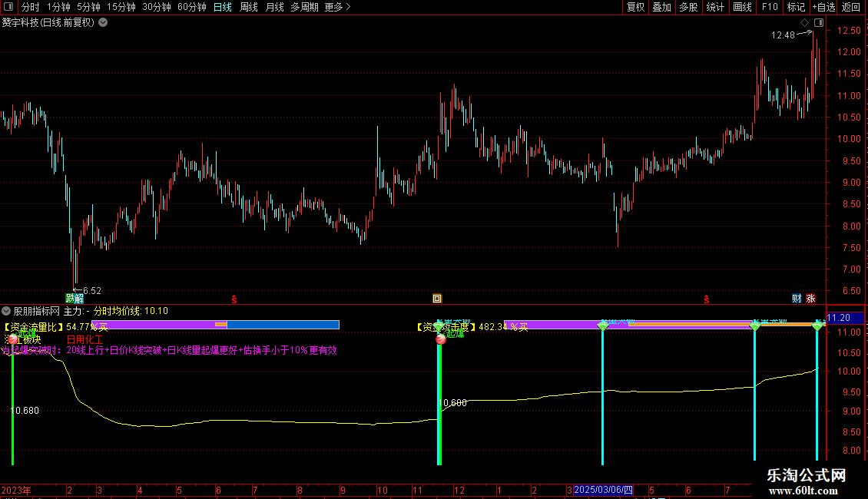
Task: Click the 股朋指标网 indicator name
Action: pyautogui.click(x=37, y=311)
